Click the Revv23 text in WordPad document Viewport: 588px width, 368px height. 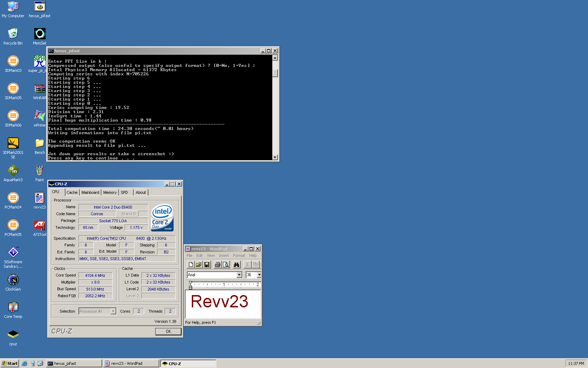[219, 301]
